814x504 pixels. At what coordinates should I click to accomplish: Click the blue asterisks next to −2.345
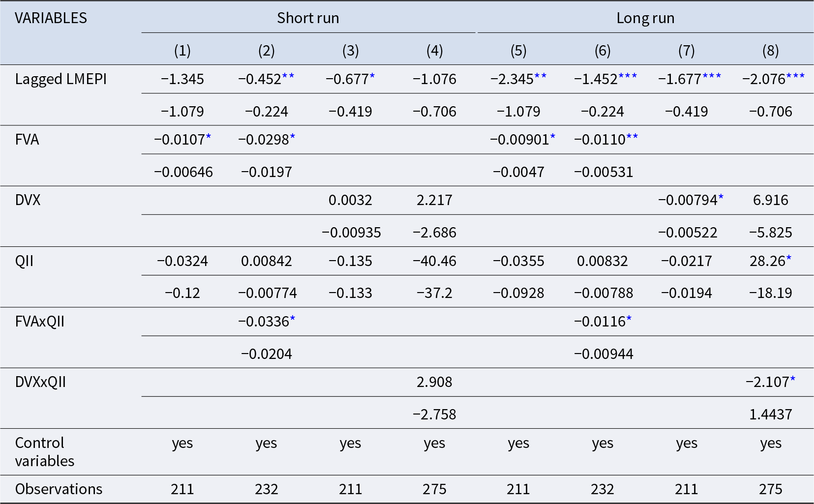tap(541, 76)
